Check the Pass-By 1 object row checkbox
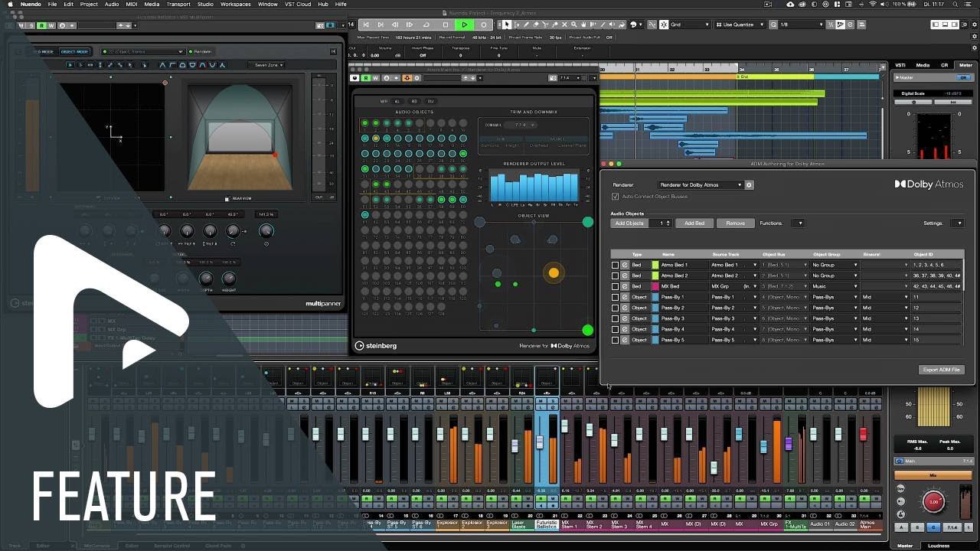Viewport: 980px width, 551px height. 615,297
